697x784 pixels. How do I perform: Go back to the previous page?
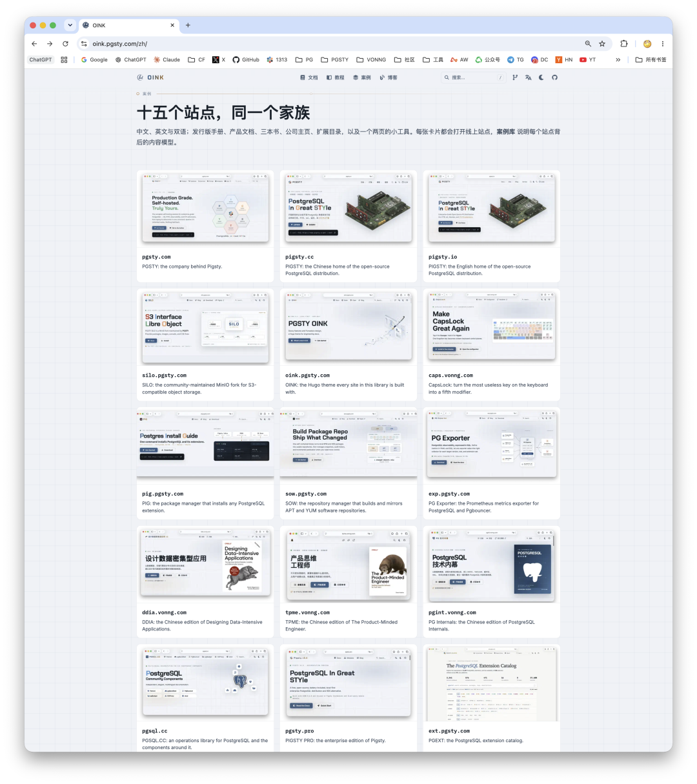34,44
